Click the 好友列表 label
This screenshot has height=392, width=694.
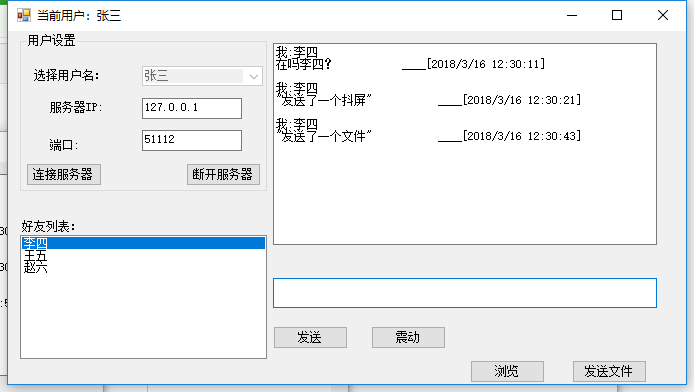coord(49,227)
